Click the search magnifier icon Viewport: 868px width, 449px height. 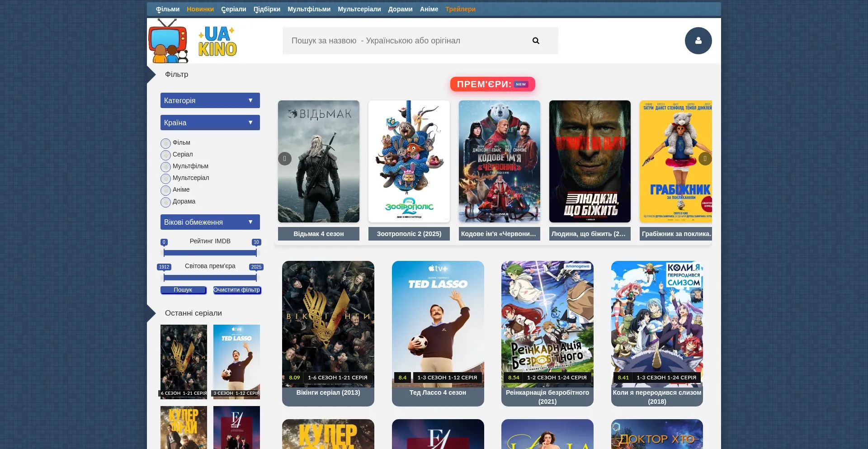pos(536,41)
